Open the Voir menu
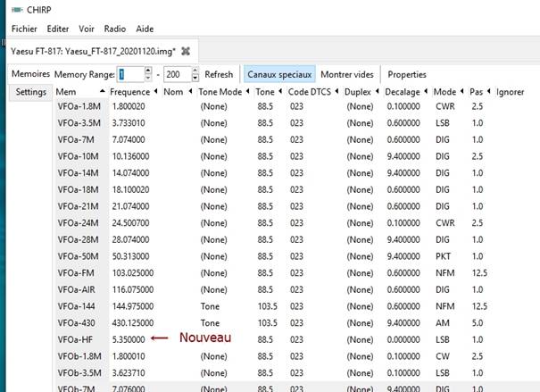Image resolution: width=540 pixels, height=392 pixels. tap(87, 29)
